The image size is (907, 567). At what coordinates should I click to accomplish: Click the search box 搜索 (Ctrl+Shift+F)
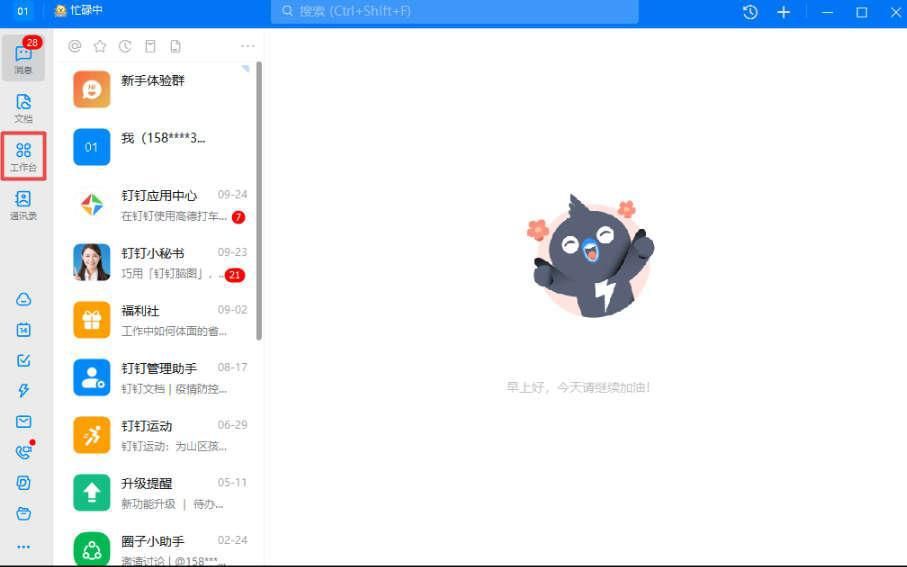pos(455,12)
